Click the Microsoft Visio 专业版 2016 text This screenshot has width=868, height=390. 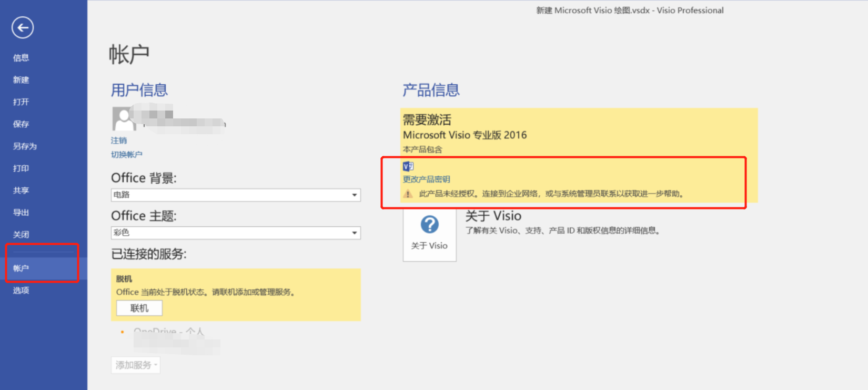click(x=465, y=135)
